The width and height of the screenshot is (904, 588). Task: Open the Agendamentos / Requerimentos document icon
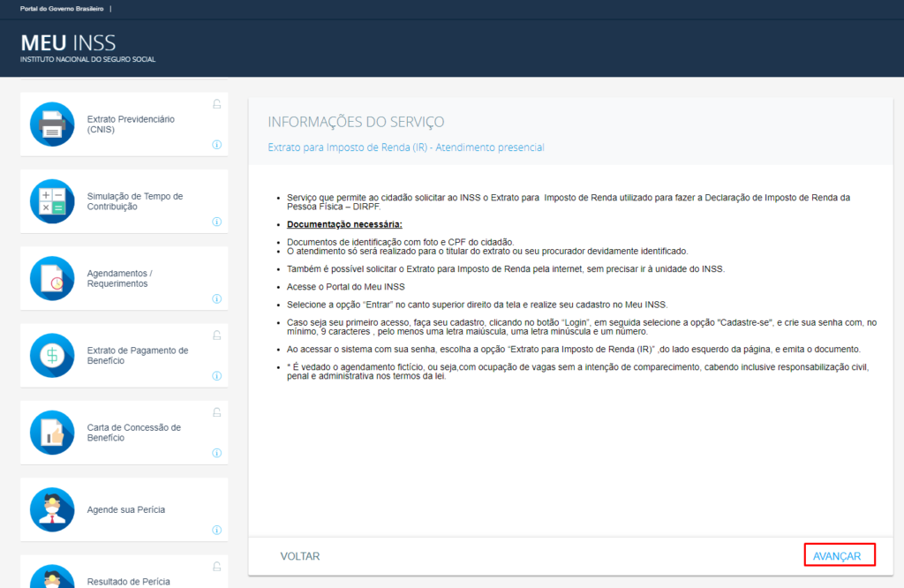[x=52, y=278]
